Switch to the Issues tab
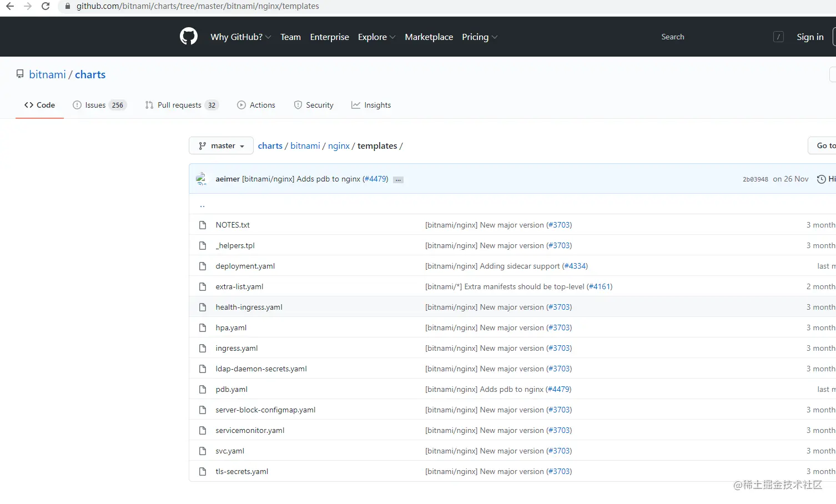Image resolution: width=836 pixels, height=504 pixels. pos(100,105)
